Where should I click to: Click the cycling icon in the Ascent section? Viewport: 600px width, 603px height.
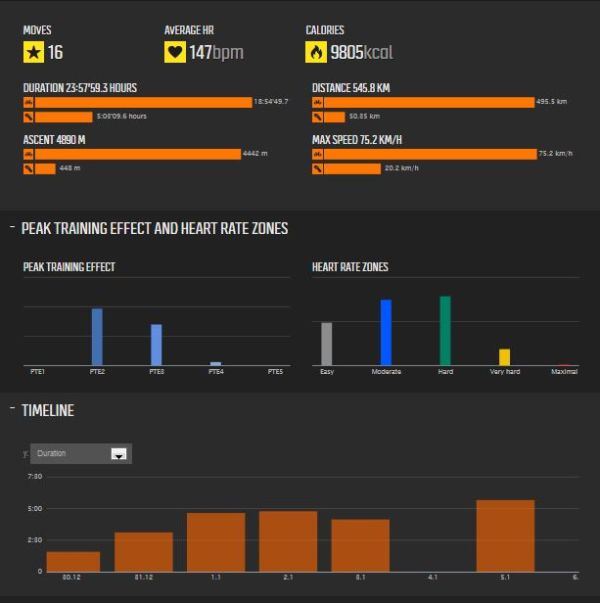[29, 154]
